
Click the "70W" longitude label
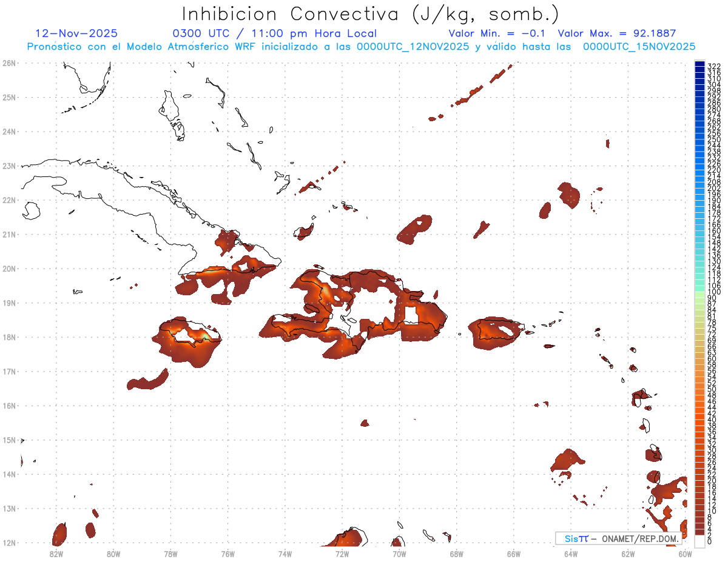click(x=399, y=554)
